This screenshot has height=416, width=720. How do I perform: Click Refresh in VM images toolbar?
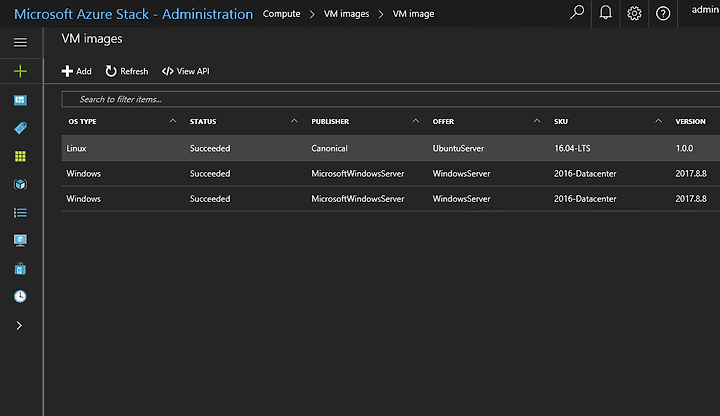pos(127,71)
